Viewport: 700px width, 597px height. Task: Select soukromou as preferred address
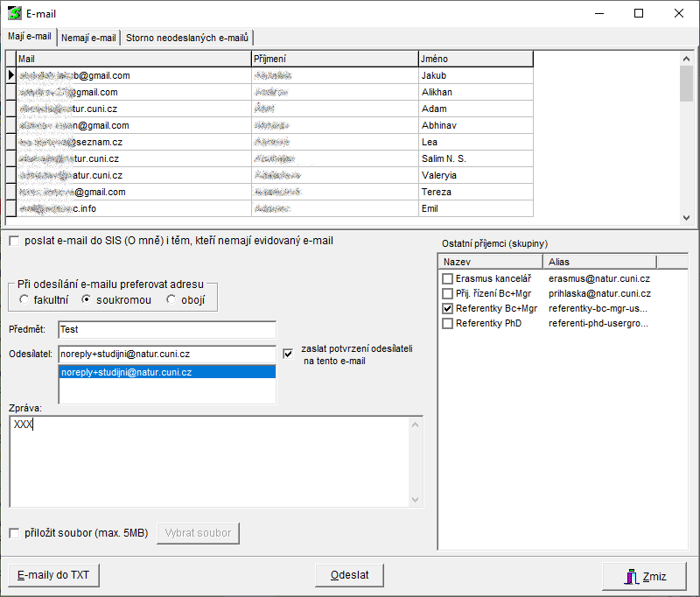point(87,300)
